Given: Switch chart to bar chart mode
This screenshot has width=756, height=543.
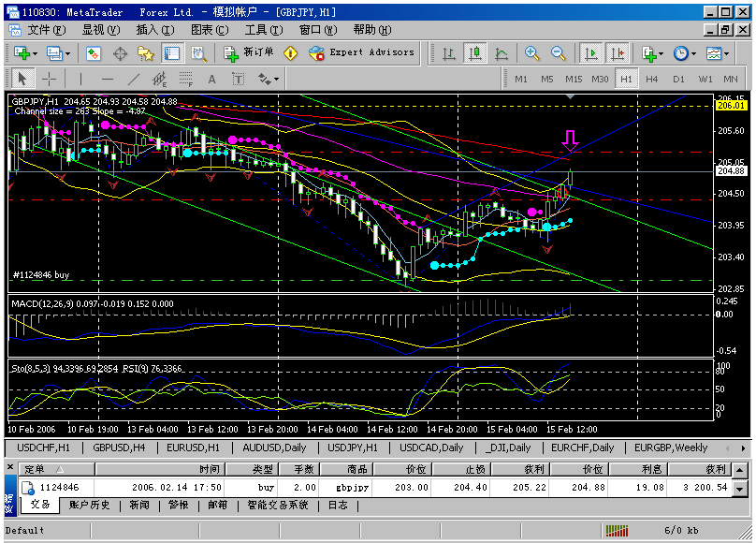Looking at the screenshot, I should [449, 53].
